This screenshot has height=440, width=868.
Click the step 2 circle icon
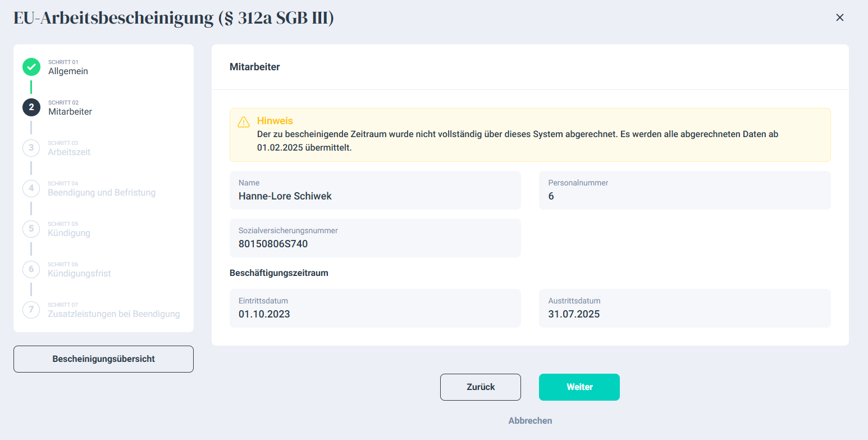click(31, 107)
